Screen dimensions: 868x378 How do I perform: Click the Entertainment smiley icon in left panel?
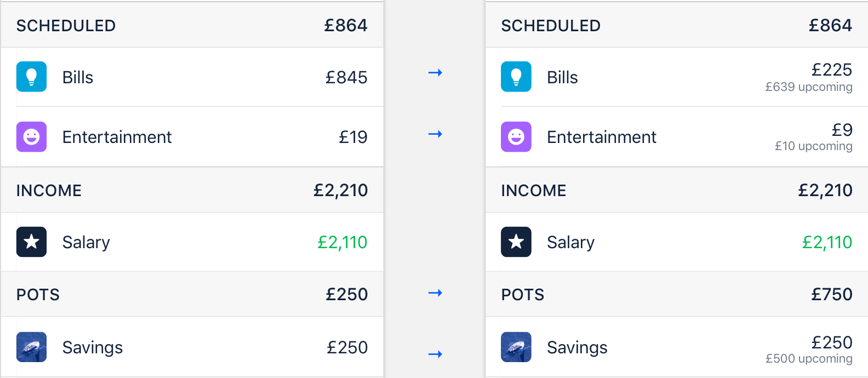[31, 136]
